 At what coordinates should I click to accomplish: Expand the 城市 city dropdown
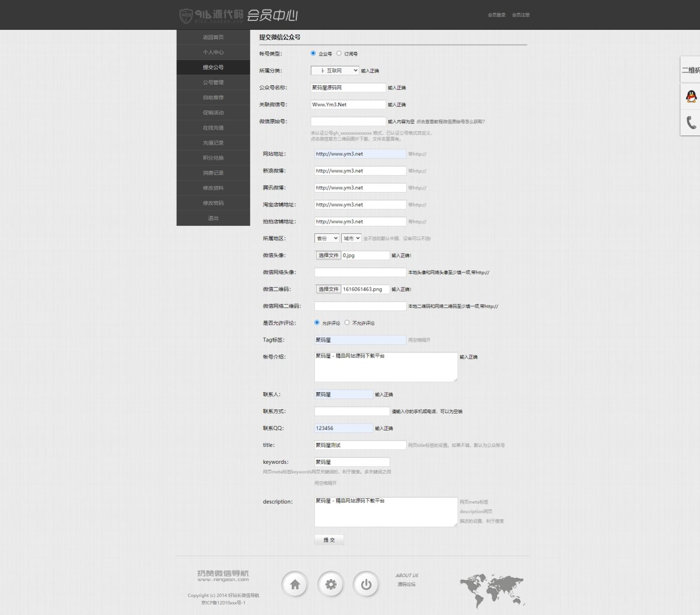coord(351,238)
